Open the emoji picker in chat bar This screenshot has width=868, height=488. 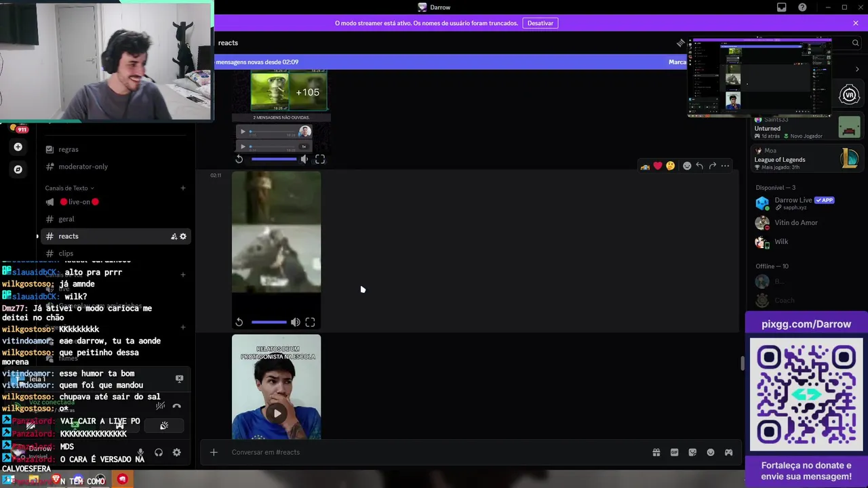pyautogui.click(x=711, y=452)
